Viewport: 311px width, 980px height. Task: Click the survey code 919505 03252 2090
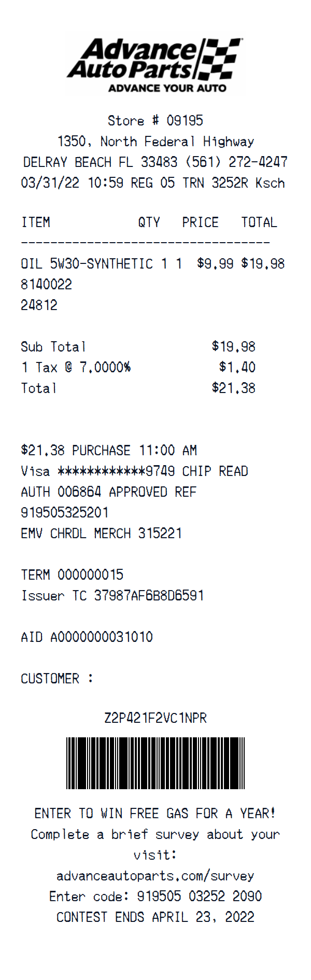click(199, 897)
